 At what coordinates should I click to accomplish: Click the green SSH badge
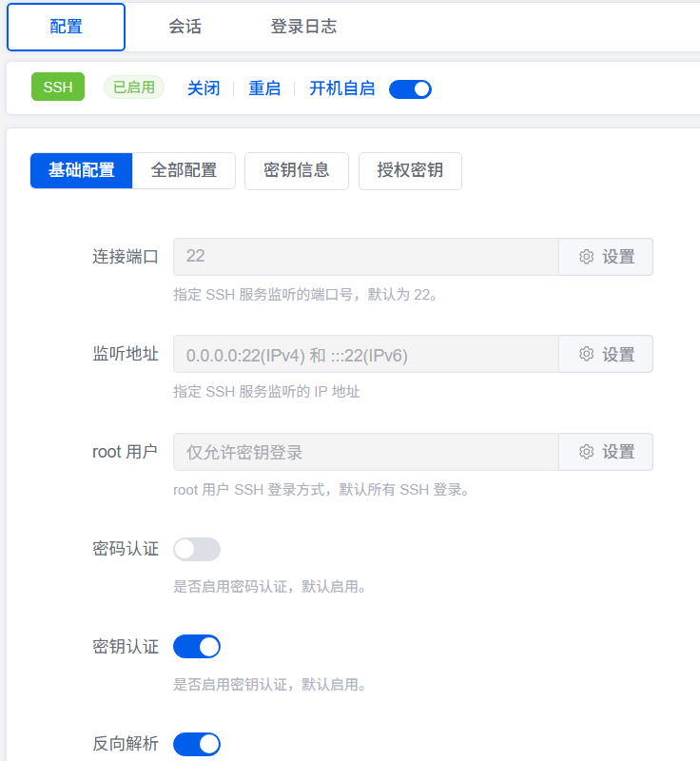click(x=58, y=87)
